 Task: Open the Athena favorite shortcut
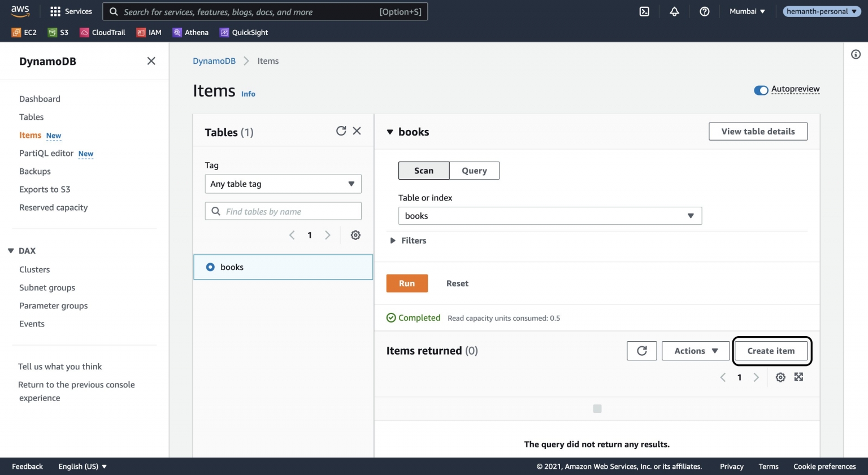click(x=190, y=32)
